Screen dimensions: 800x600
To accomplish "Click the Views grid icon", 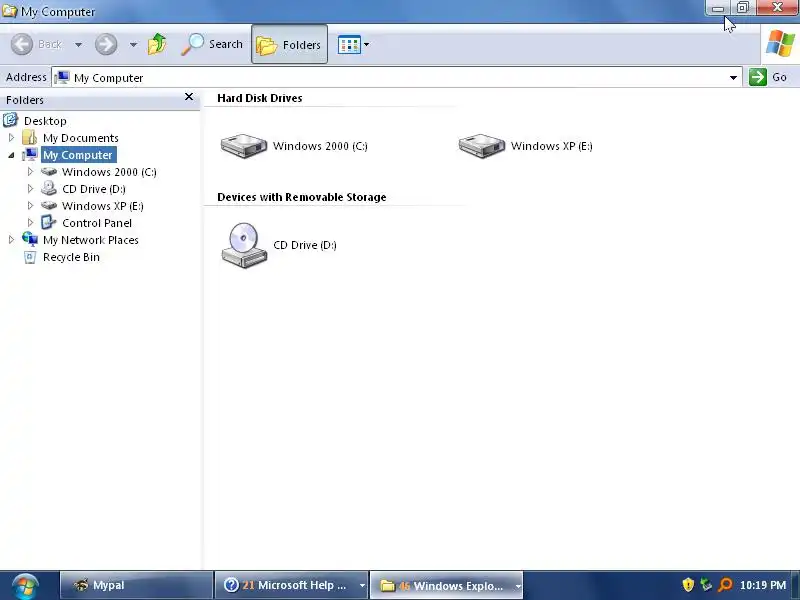I will point(349,45).
